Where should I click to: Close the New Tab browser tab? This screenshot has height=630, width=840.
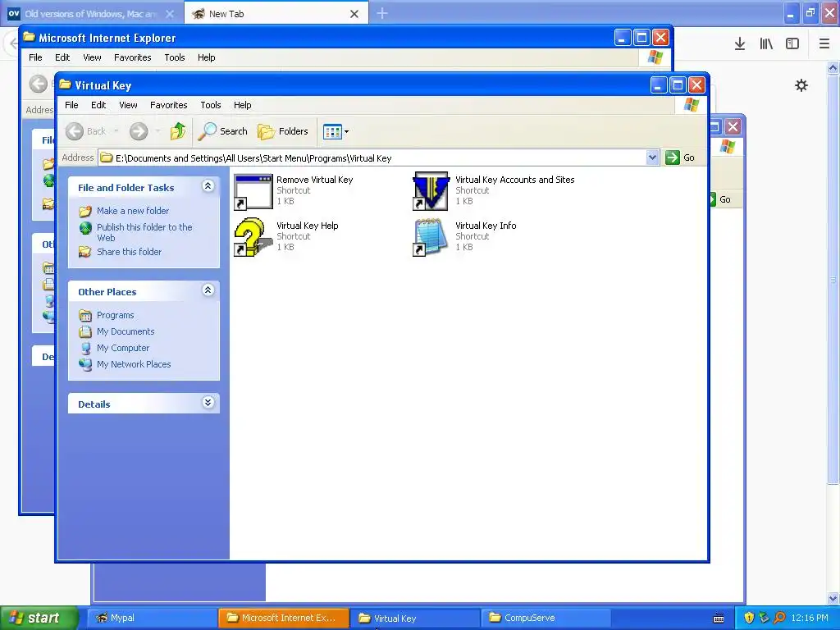(354, 14)
